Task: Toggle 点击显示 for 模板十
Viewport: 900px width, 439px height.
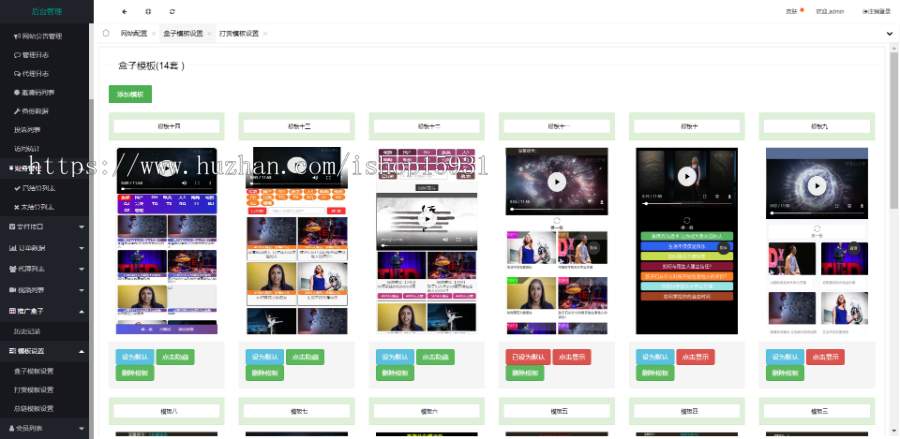Action: click(x=696, y=357)
